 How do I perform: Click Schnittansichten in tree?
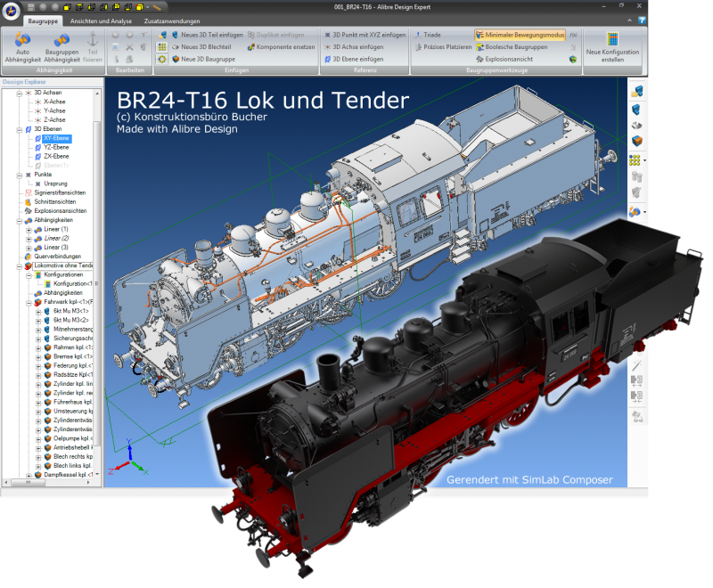[55, 201]
